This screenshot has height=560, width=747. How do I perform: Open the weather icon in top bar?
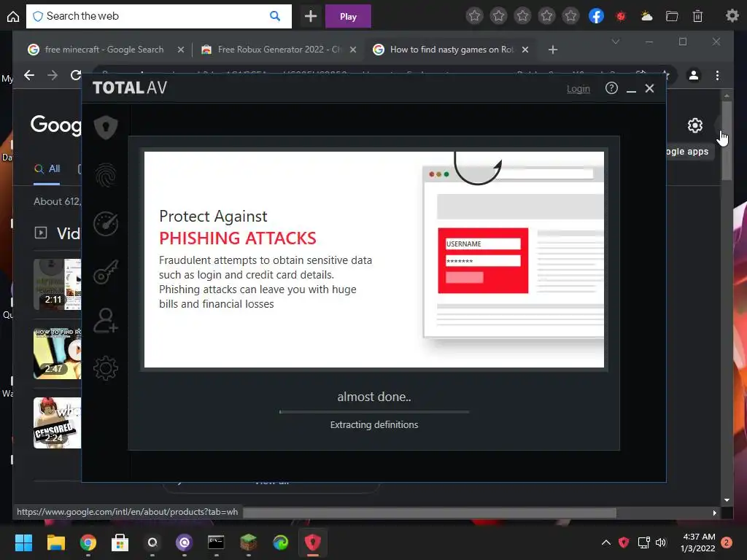(646, 16)
